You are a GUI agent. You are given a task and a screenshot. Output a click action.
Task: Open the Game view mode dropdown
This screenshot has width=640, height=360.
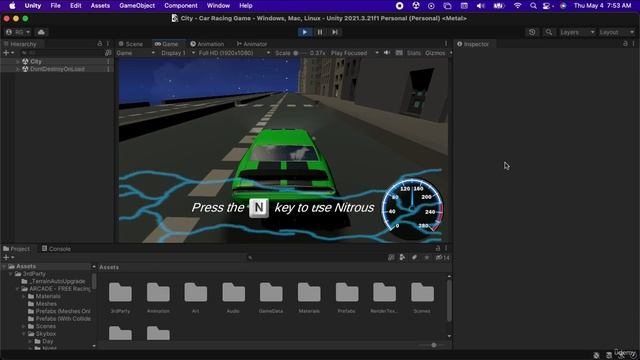point(136,53)
